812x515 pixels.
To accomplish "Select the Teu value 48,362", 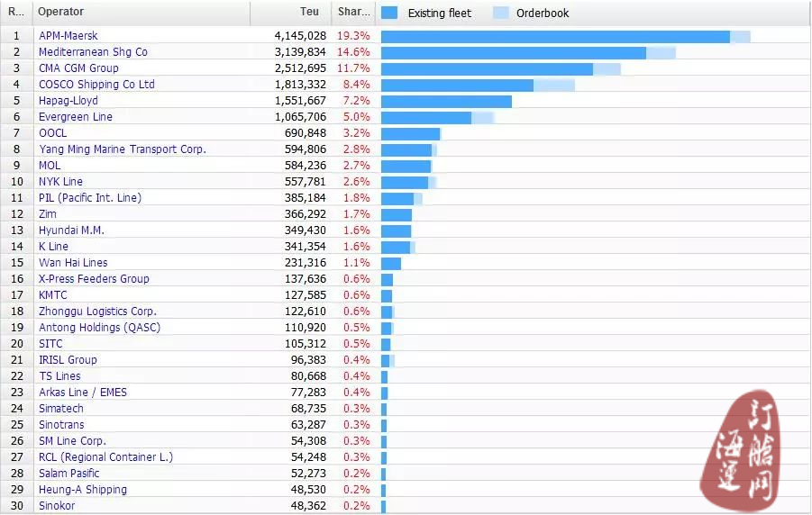I will pos(308,506).
